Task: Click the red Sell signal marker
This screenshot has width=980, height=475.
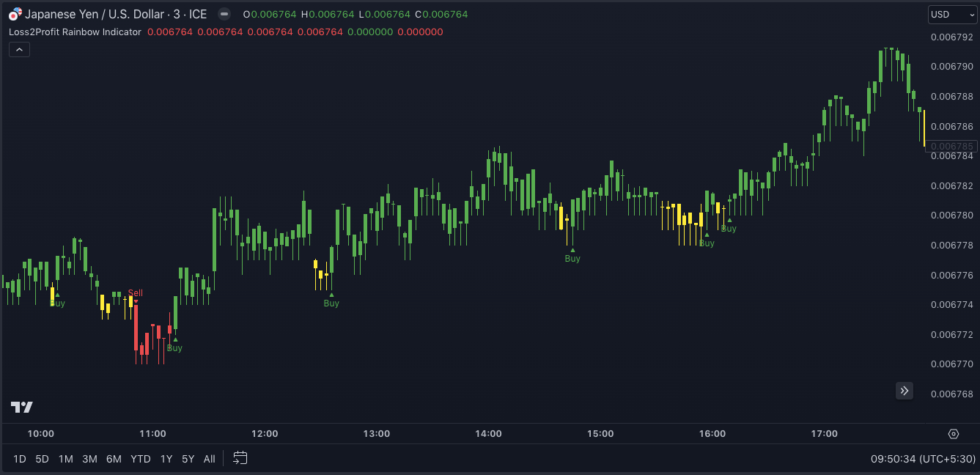Action: tap(136, 294)
